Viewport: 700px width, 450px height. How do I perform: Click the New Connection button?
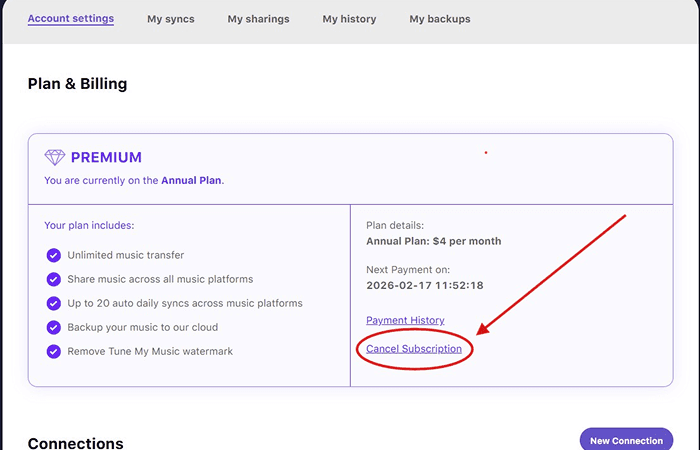626,440
